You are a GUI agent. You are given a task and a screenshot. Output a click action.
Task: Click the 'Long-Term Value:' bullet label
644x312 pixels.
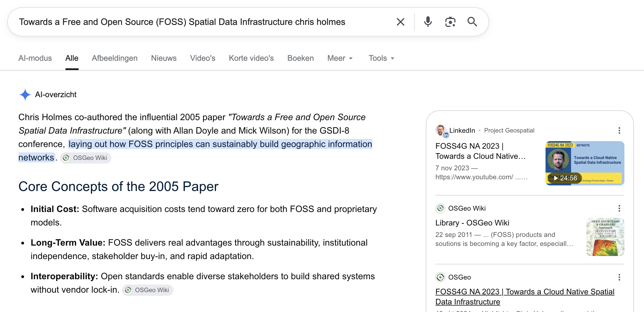[x=68, y=243]
